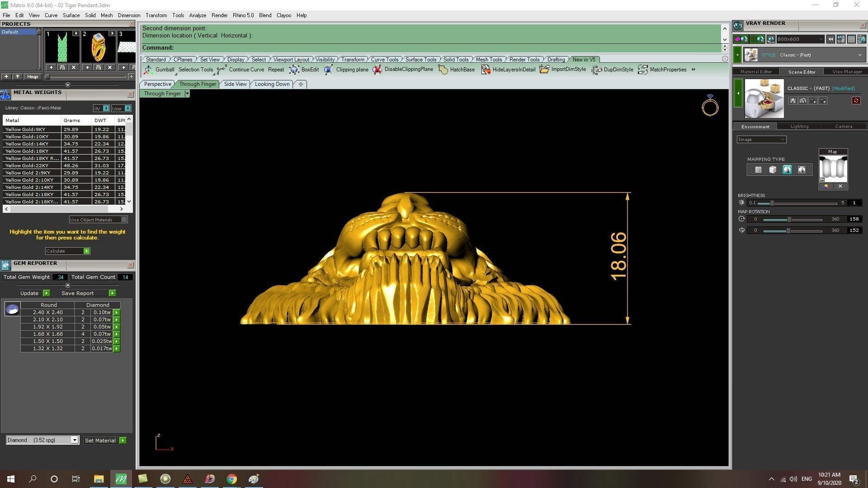
Task: Adjust the Brightness slider
Action: point(797,203)
